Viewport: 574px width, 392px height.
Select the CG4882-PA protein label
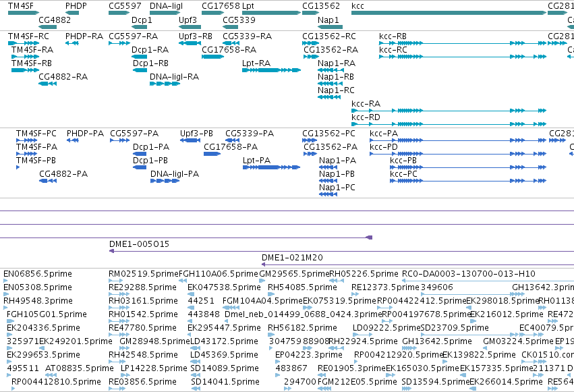63,174
